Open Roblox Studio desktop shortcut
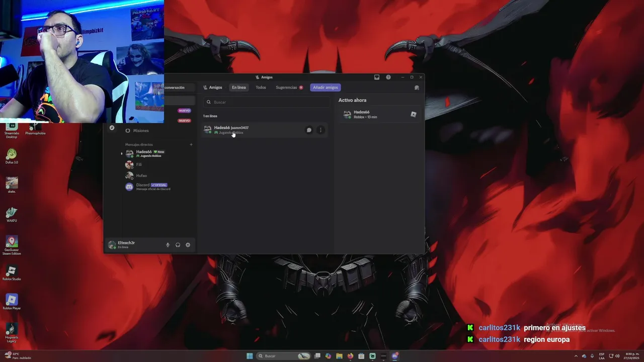The height and width of the screenshot is (362, 644). 12,273
